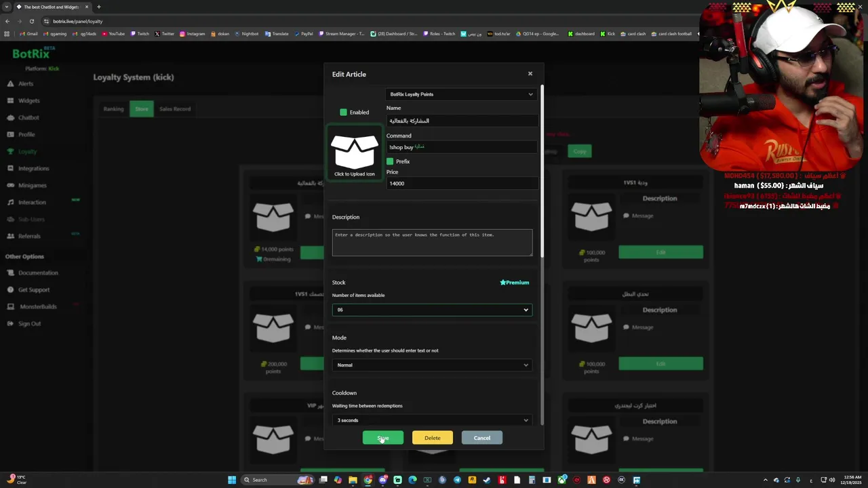The image size is (868, 488).
Task: Open the Mode dropdown set to Normal
Action: pyautogui.click(x=432, y=365)
